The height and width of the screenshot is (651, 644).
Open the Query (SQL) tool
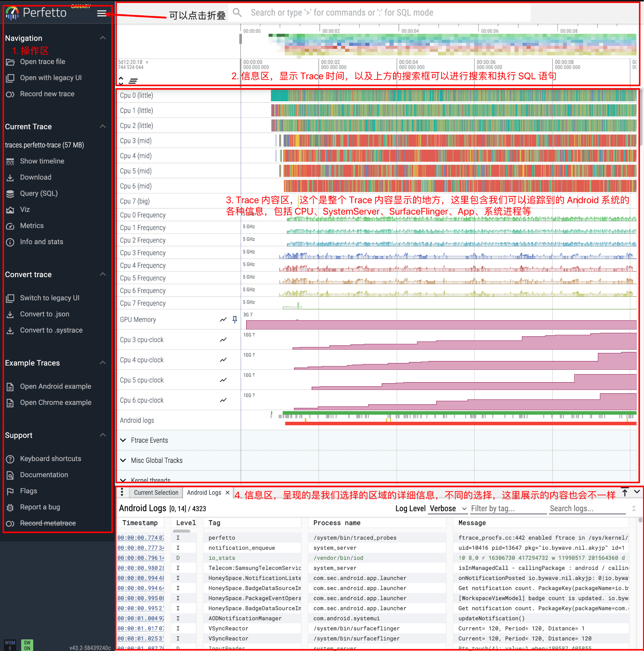click(38, 193)
